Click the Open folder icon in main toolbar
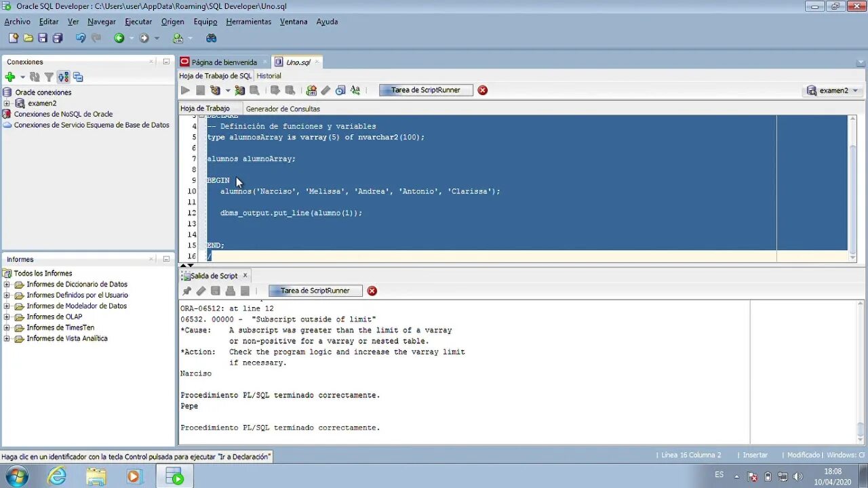The height and width of the screenshot is (488, 868). pyautogui.click(x=28, y=38)
